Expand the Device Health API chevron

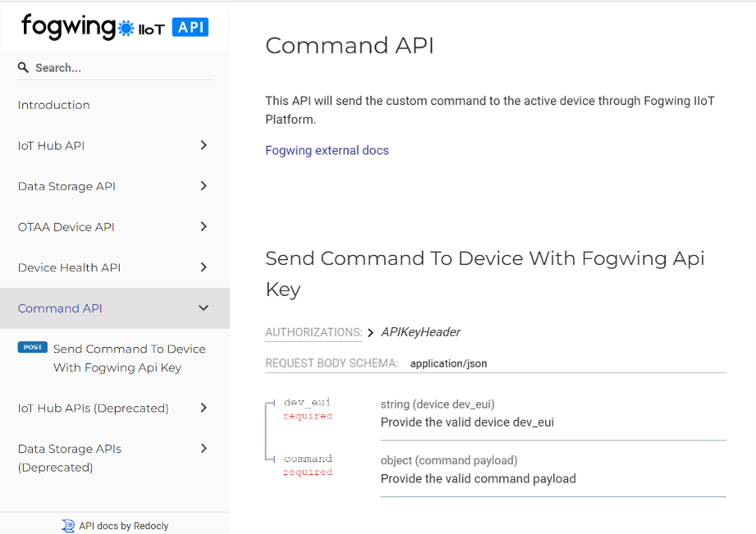pos(204,267)
